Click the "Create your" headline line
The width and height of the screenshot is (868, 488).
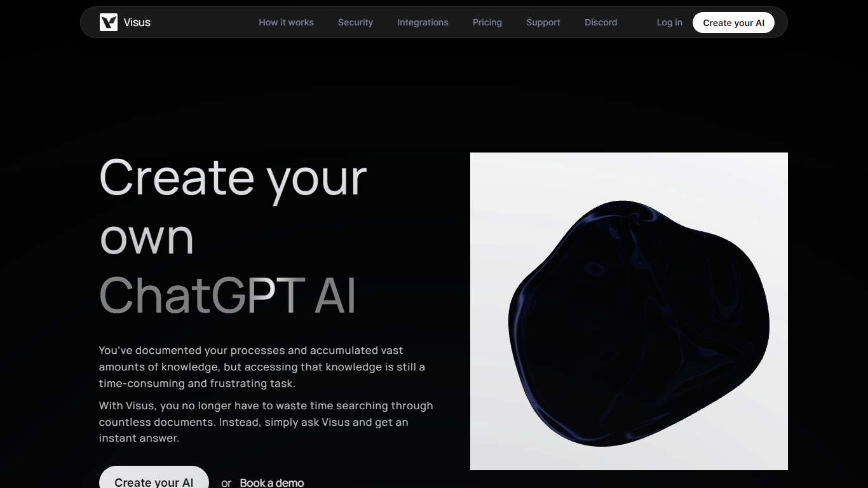233,178
